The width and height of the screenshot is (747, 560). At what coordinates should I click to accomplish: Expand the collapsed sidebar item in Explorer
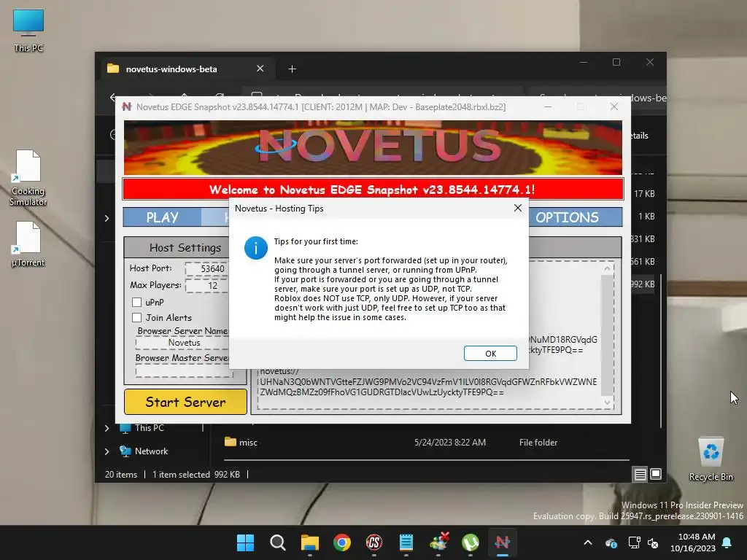point(107,218)
